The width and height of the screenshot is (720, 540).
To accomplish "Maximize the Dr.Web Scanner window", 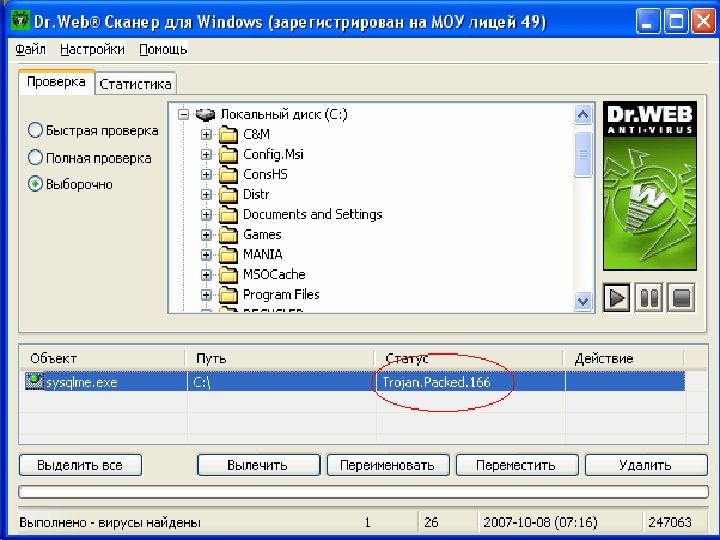I will point(676,22).
